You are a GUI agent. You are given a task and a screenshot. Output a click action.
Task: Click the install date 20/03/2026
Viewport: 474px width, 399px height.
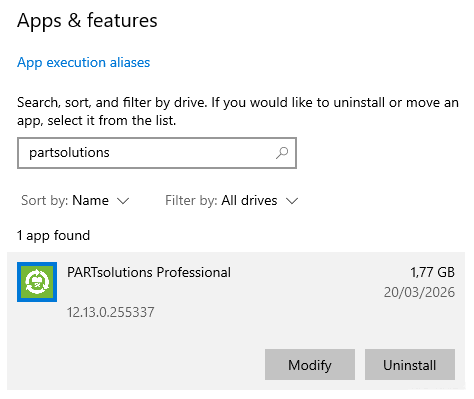419,292
